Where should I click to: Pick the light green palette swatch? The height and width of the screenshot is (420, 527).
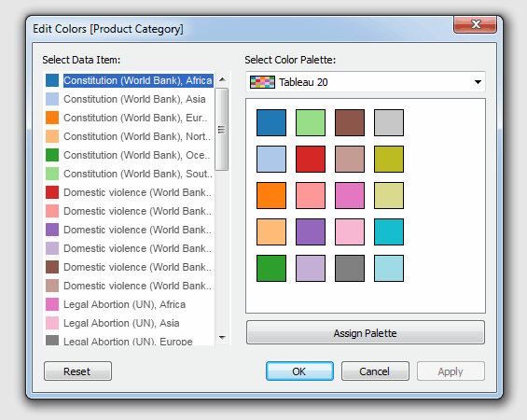(x=311, y=123)
